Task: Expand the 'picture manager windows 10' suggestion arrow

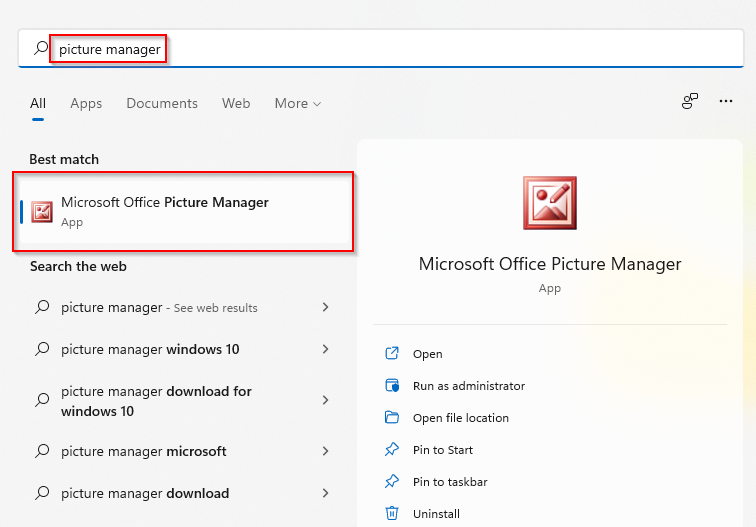Action: pyautogui.click(x=326, y=349)
